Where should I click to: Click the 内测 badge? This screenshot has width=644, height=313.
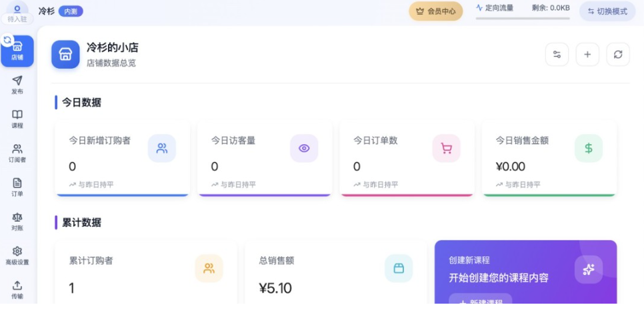pyautogui.click(x=71, y=11)
